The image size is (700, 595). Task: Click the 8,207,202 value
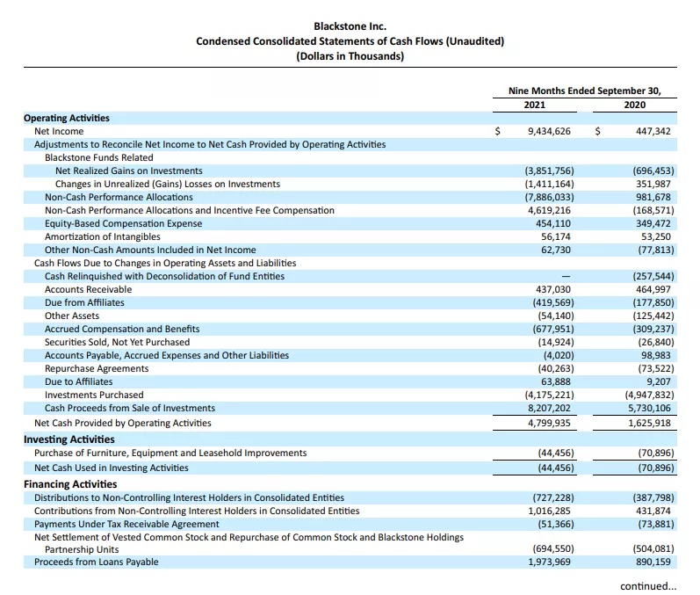click(549, 408)
